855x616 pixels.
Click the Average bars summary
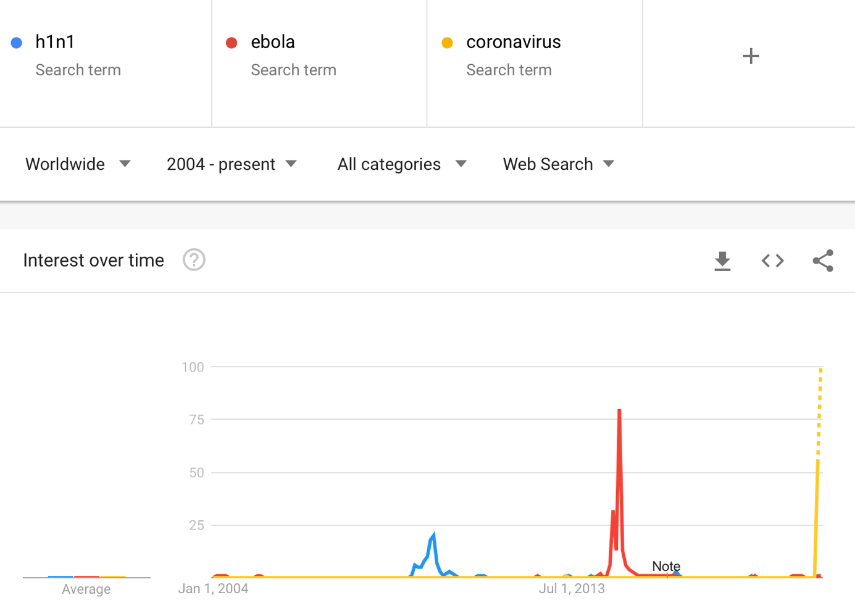tap(86, 576)
